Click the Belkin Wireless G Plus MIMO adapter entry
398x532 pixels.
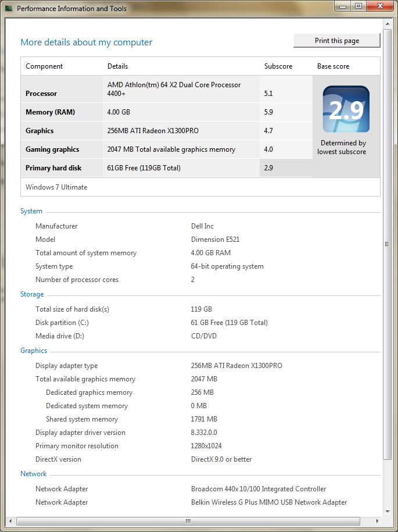(x=269, y=502)
